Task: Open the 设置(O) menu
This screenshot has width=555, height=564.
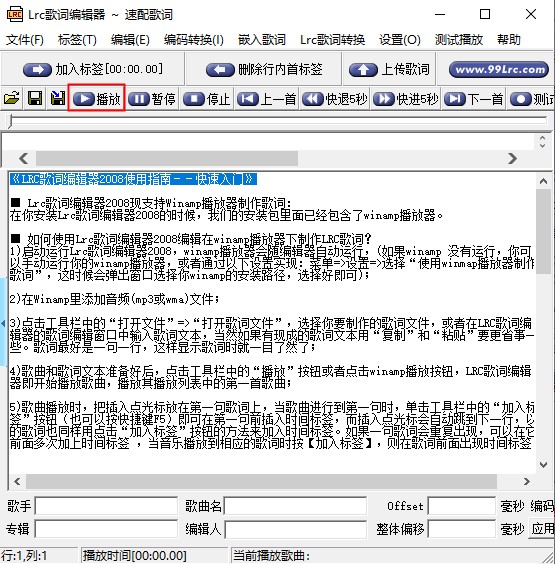Action: pyautogui.click(x=400, y=40)
